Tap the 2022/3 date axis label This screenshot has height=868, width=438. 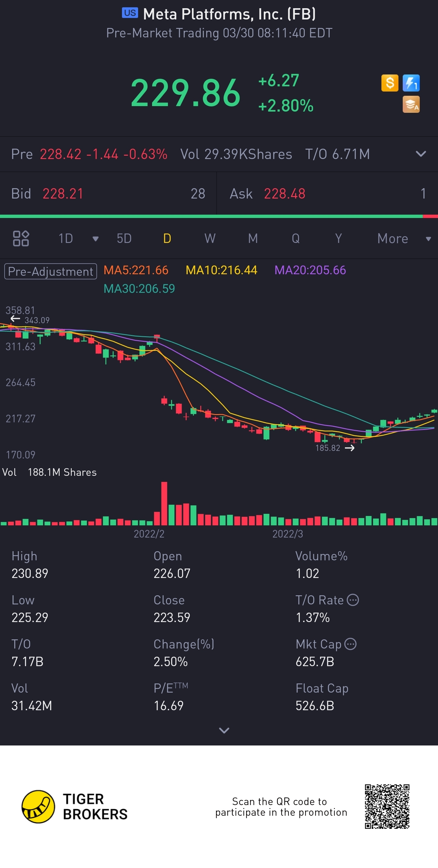[x=288, y=534]
